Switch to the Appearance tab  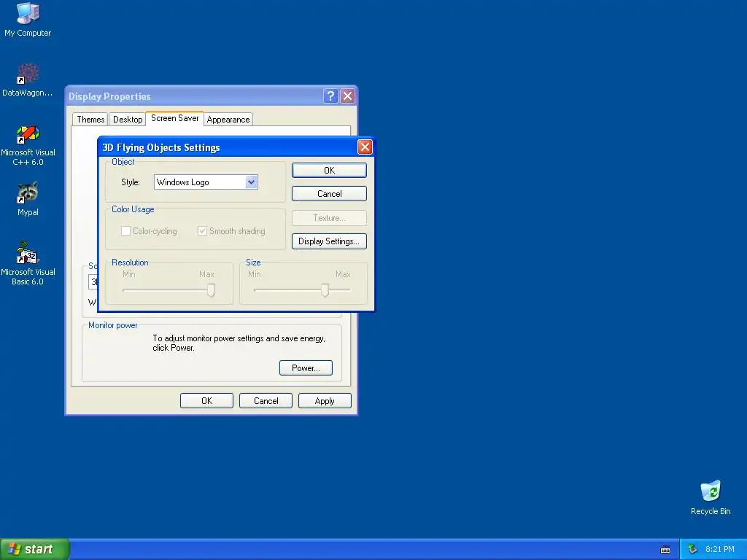point(228,120)
